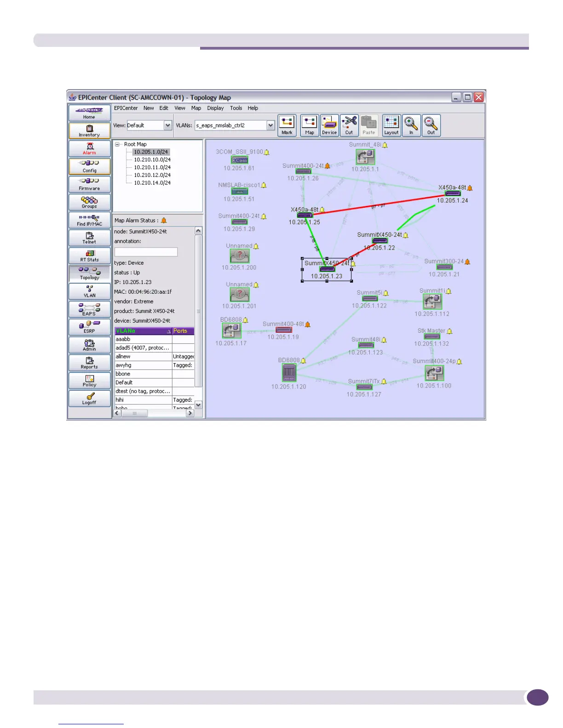Select the 10.210.14.0/24 submap
The width and height of the screenshot is (563, 728).
coord(152,183)
